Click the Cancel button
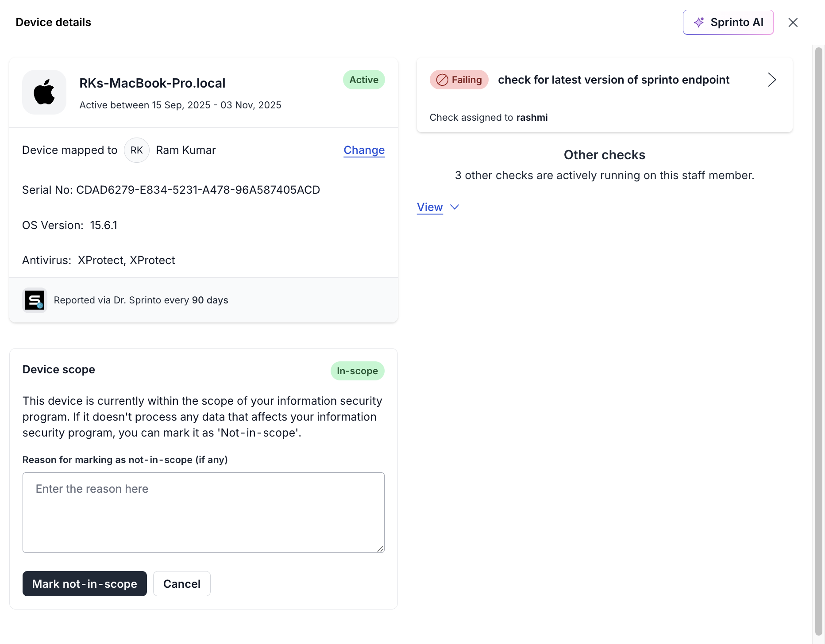The height and width of the screenshot is (644, 825). [181, 584]
